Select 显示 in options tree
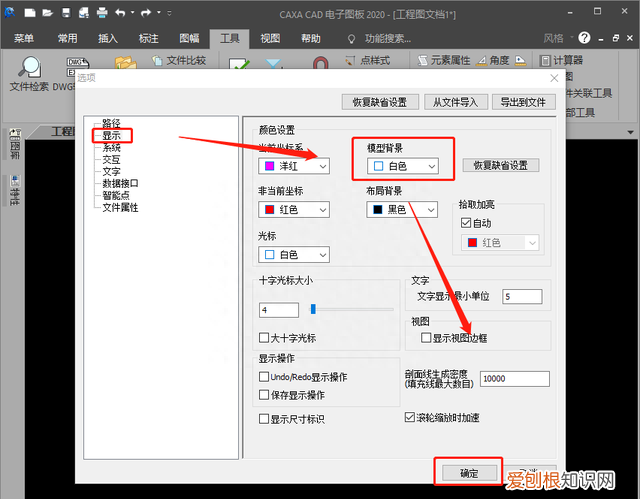 [111, 135]
